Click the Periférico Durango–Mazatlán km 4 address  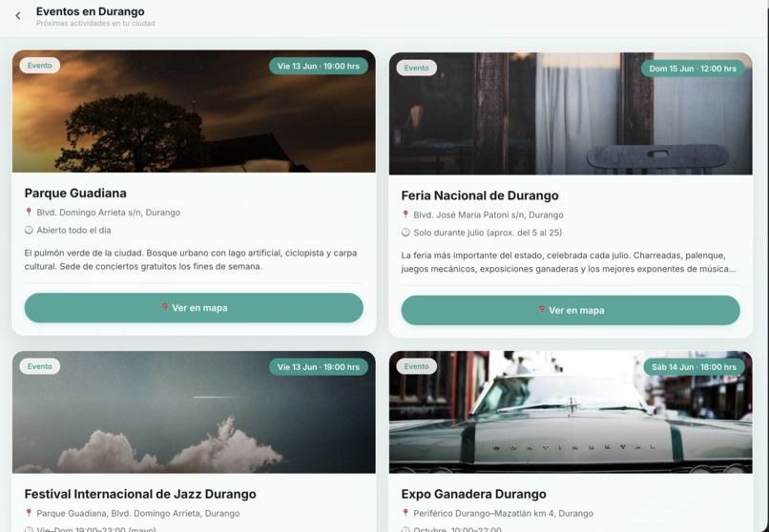(503, 513)
